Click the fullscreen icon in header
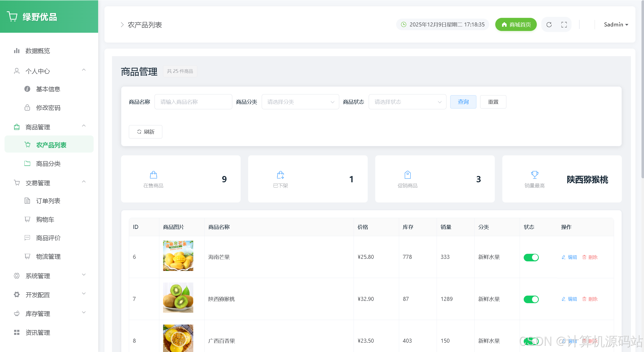The width and height of the screenshot is (644, 352). pyautogui.click(x=564, y=25)
